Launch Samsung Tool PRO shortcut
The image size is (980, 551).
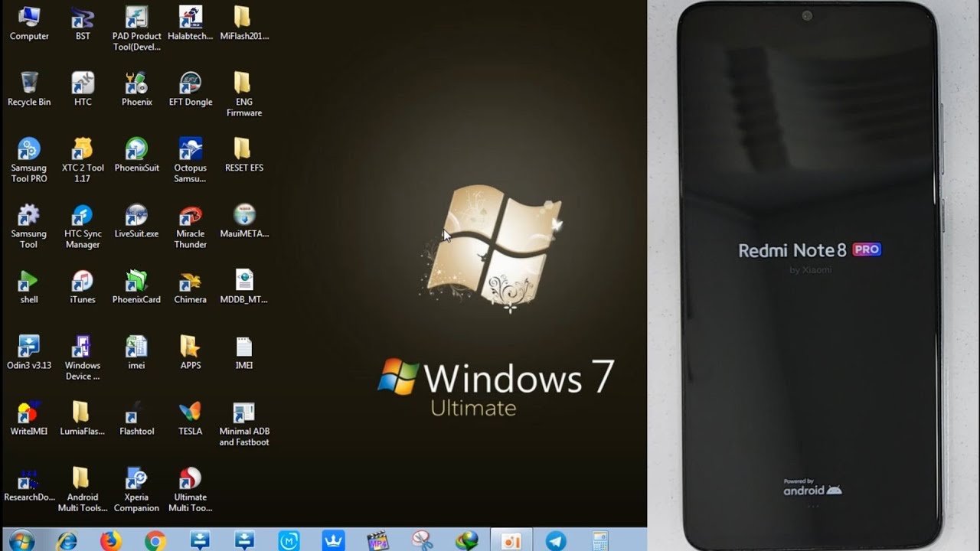(29, 160)
